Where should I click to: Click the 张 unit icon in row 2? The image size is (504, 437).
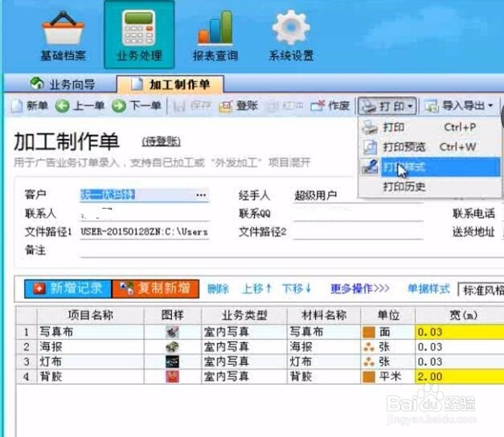(x=369, y=347)
